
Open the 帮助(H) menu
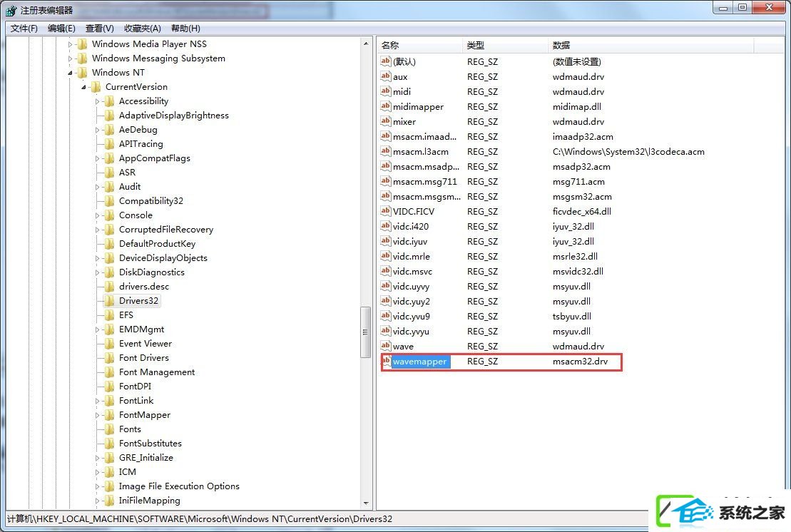pos(185,29)
